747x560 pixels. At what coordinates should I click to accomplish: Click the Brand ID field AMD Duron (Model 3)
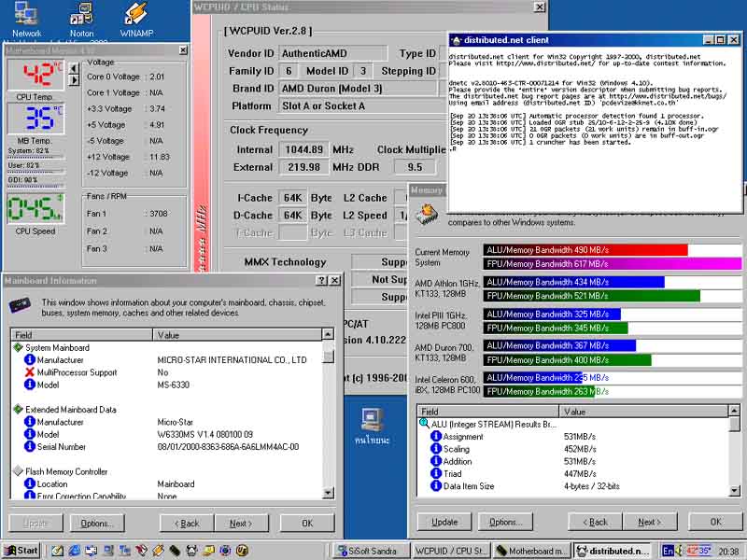[x=358, y=88]
